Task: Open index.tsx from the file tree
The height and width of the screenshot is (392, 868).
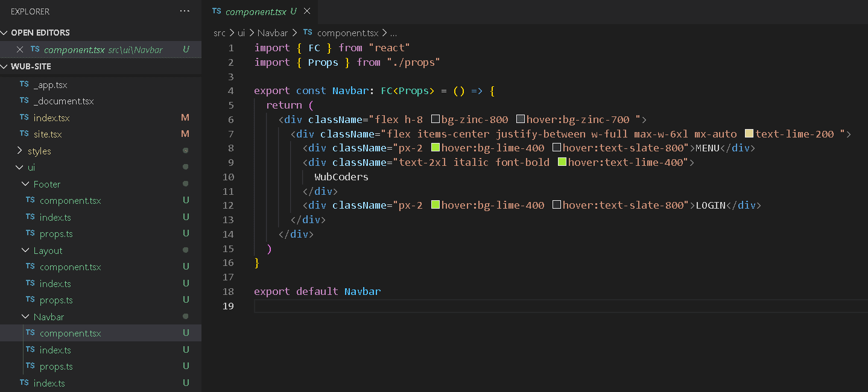Action: 51,118
